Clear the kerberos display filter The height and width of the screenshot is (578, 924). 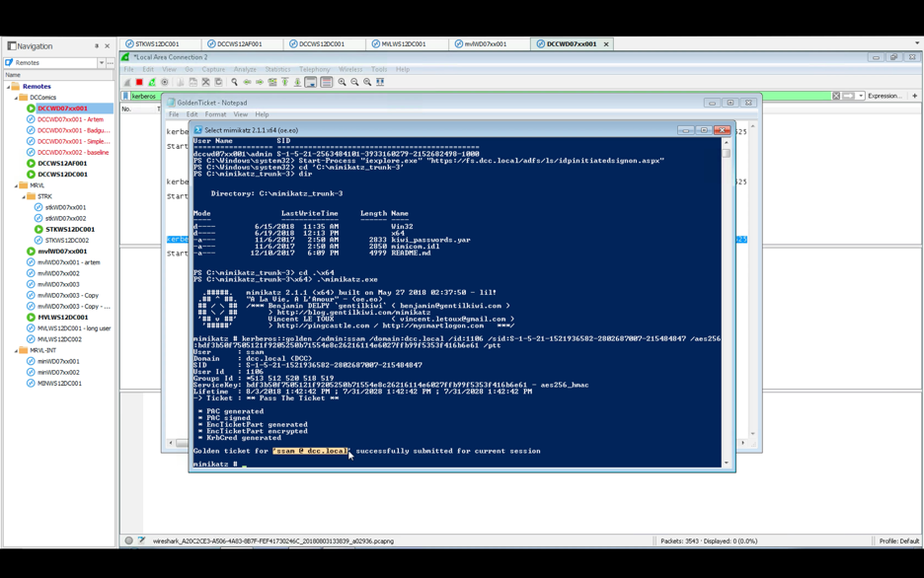(x=836, y=96)
